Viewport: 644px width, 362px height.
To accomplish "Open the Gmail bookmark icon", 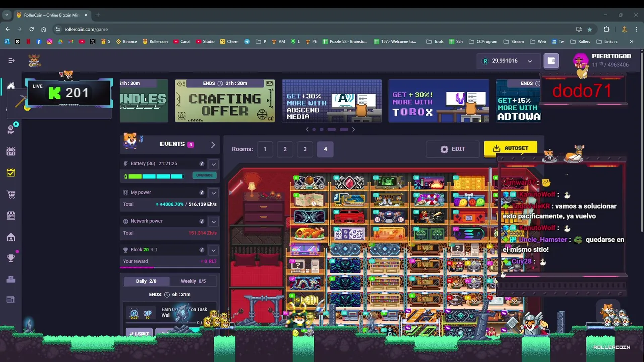I will (x=71, y=42).
